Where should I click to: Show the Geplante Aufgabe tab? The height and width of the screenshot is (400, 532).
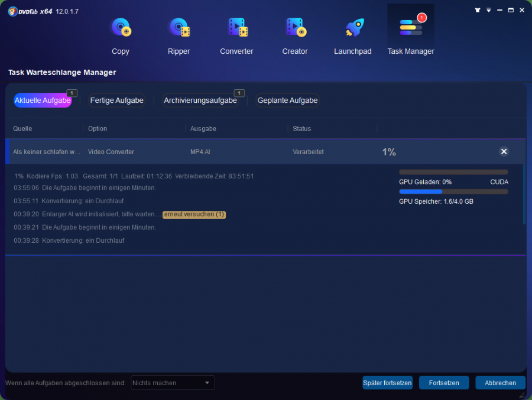[x=287, y=100]
